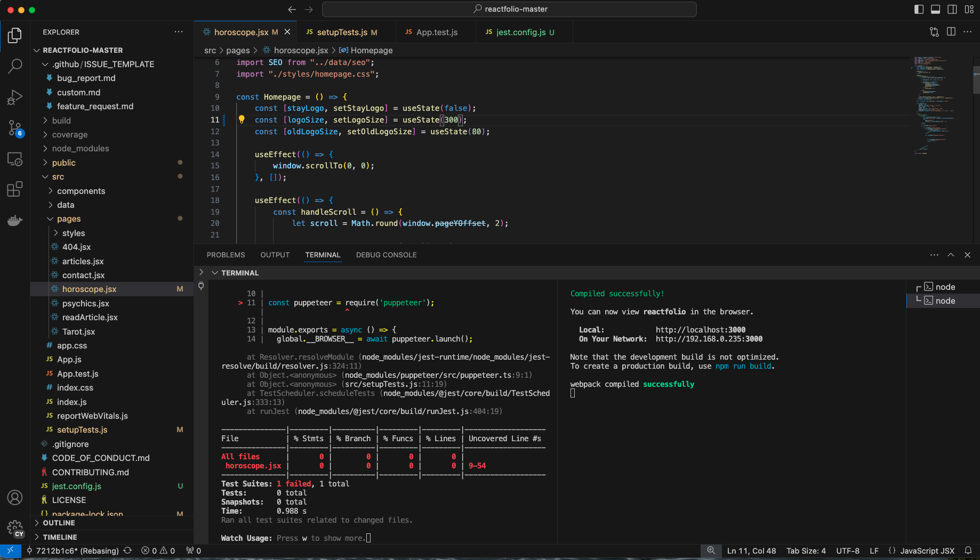This screenshot has height=560, width=980.
Task: Click JavaScript JSX language mode in status bar
Action: pyautogui.click(x=927, y=551)
